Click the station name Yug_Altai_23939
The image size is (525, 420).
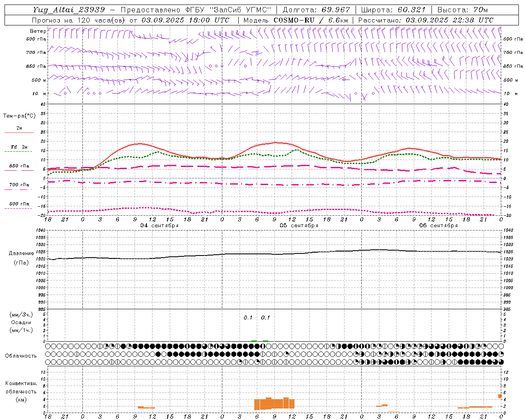coord(68,10)
